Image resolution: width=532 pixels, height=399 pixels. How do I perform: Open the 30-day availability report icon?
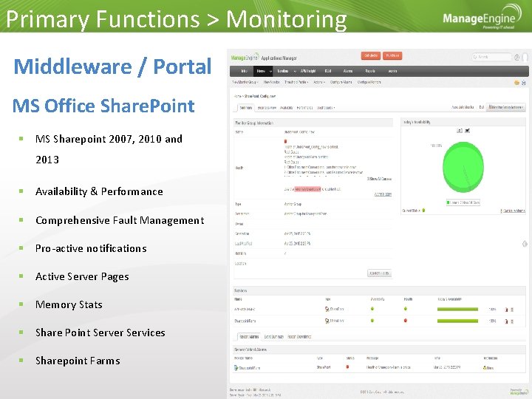[x=467, y=130]
